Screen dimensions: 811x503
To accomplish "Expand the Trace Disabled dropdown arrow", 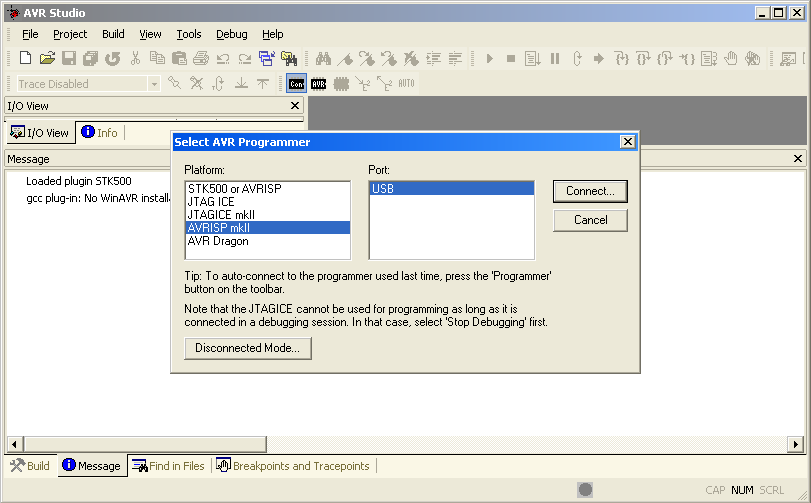I will coord(154,84).
